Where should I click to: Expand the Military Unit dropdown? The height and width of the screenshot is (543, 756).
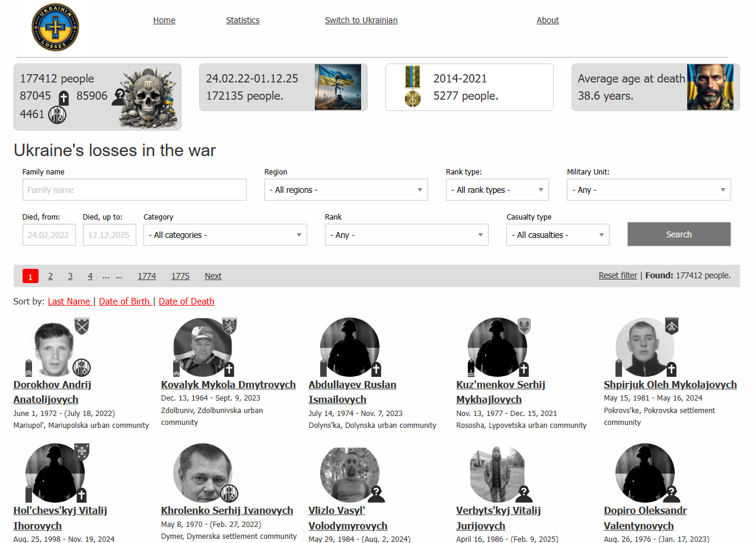click(649, 190)
